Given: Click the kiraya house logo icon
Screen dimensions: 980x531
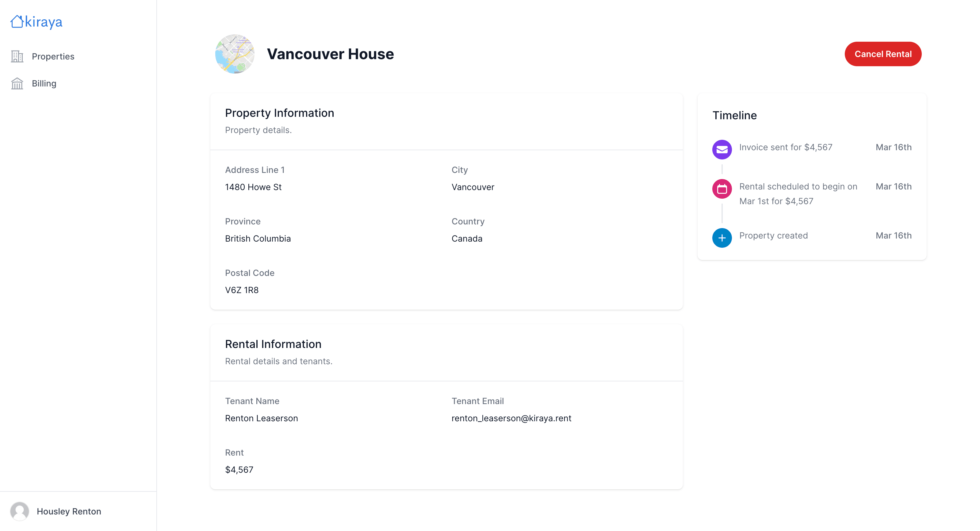Looking at the screenshot, I should click(x=17, y=21).
